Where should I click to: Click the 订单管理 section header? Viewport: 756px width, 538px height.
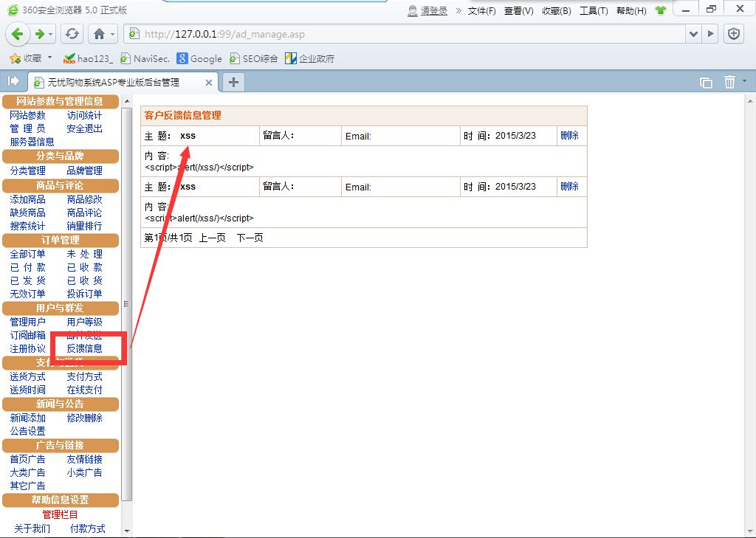pos(61,240)
